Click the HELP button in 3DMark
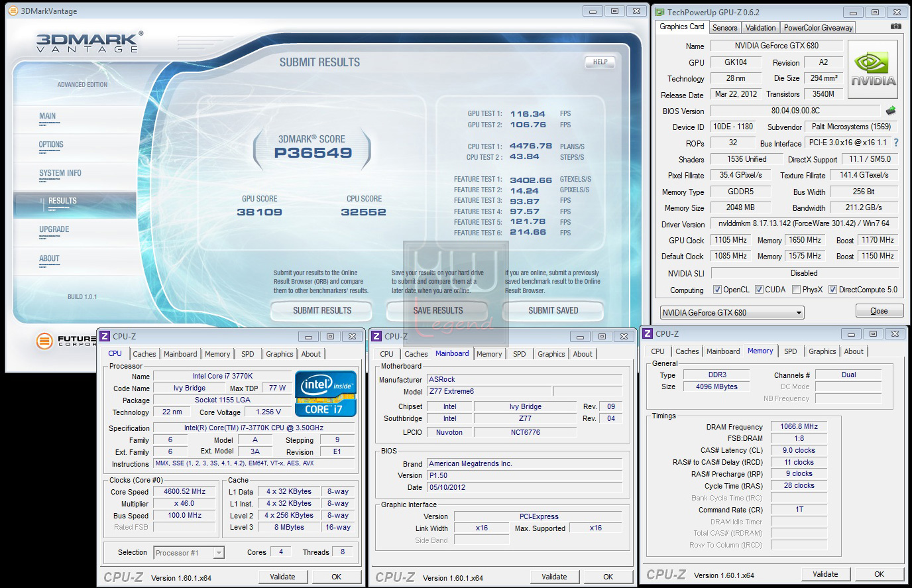The image size is (912, 588). point(600,62)
